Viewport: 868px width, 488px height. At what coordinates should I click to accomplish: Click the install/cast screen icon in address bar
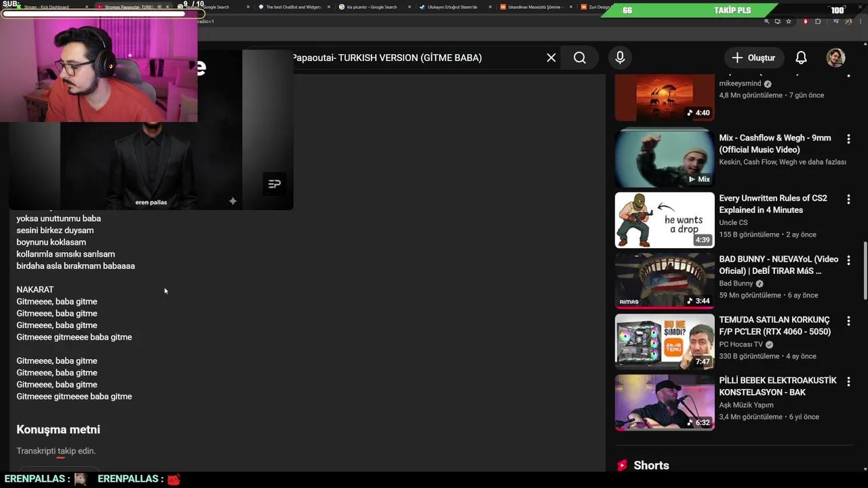click(x=778, y=21)
